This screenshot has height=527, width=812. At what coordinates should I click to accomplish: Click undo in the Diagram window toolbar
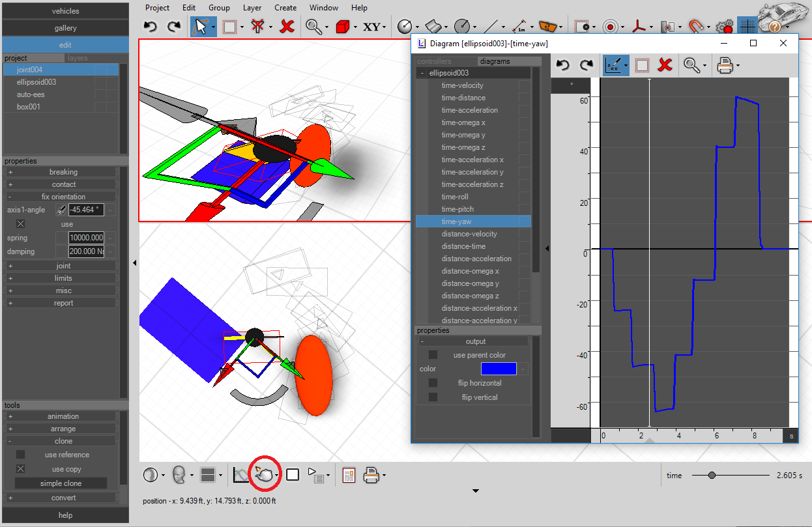pos(563,65)
